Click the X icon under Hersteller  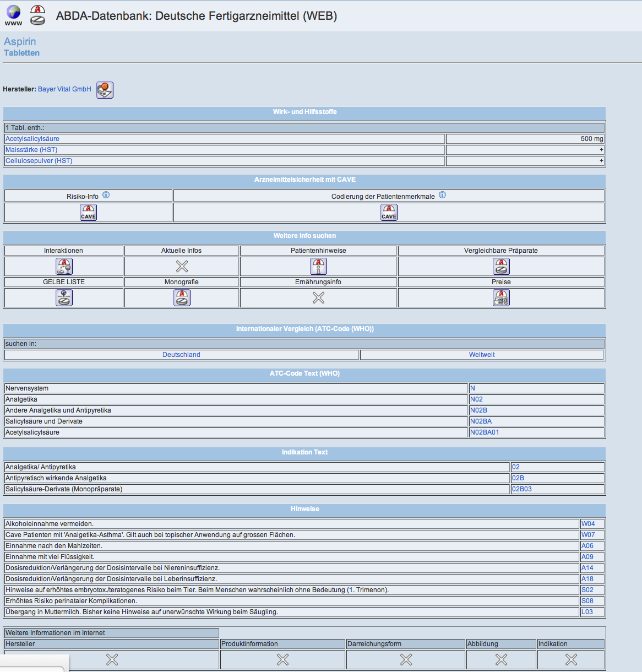point(112,659)
